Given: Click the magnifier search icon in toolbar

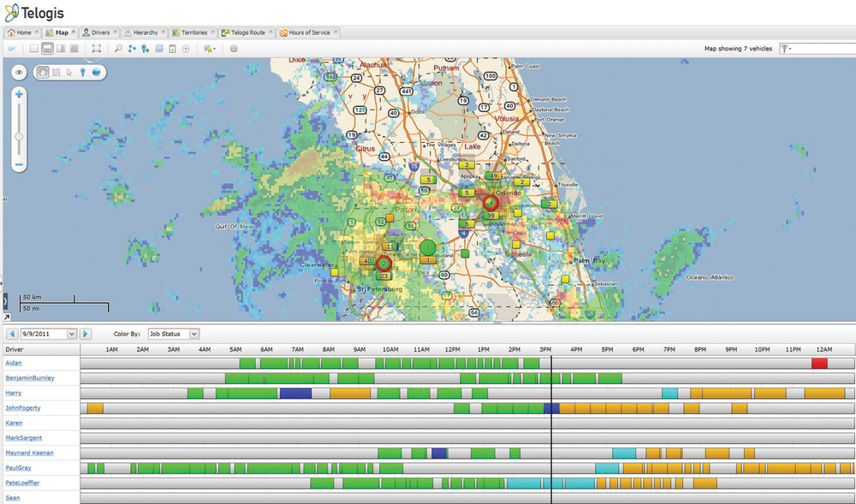Looking at the screenshot, I should coord(118,49).
